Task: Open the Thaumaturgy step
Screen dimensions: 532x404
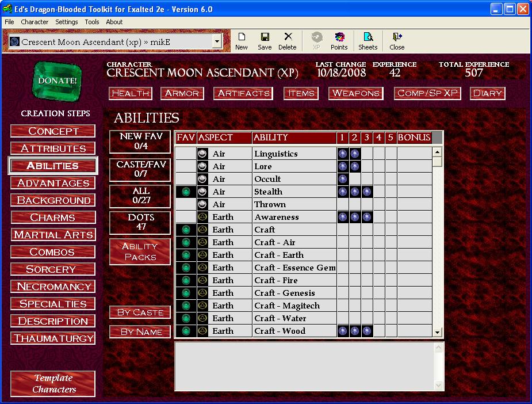Action: coord(53,338)
